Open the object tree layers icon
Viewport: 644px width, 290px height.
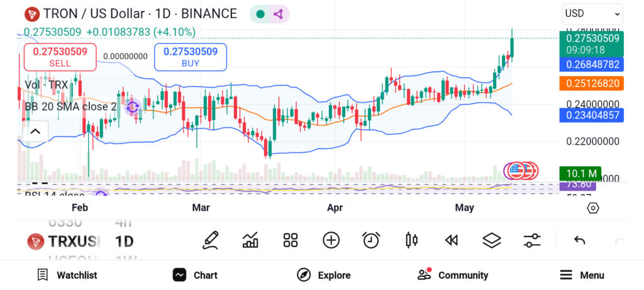click(491, 240)
